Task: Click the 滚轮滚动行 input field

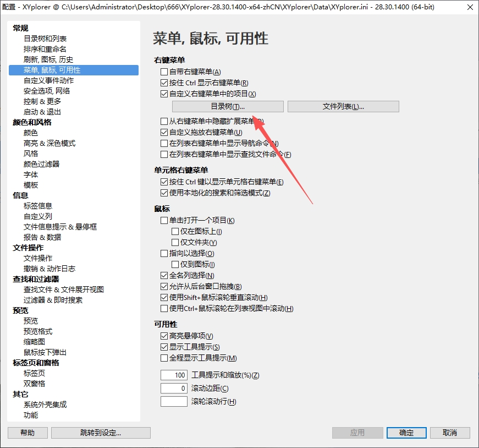Action: tap(174, 402)
